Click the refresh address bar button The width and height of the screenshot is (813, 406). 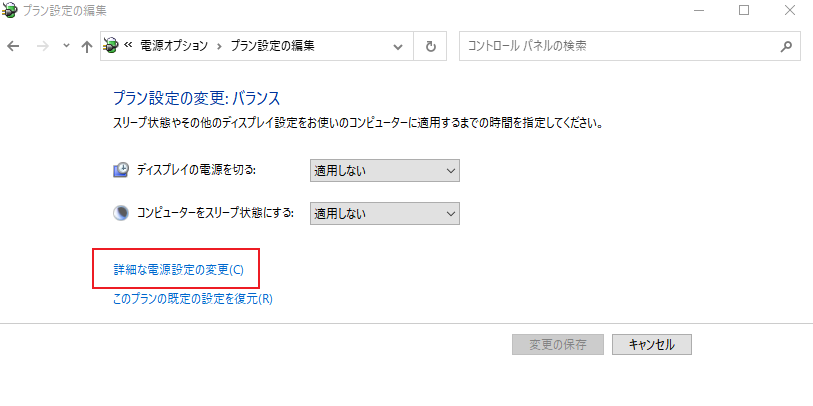click(x=431, y=46)
